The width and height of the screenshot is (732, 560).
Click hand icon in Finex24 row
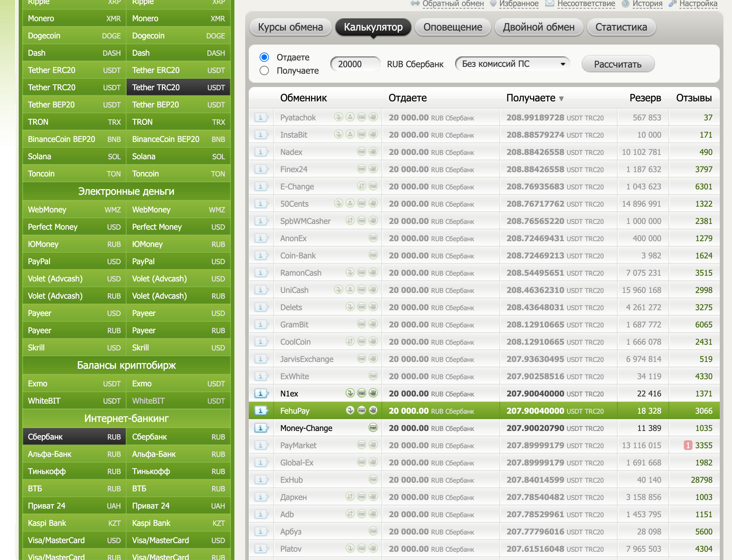click(x=373, y=169)
